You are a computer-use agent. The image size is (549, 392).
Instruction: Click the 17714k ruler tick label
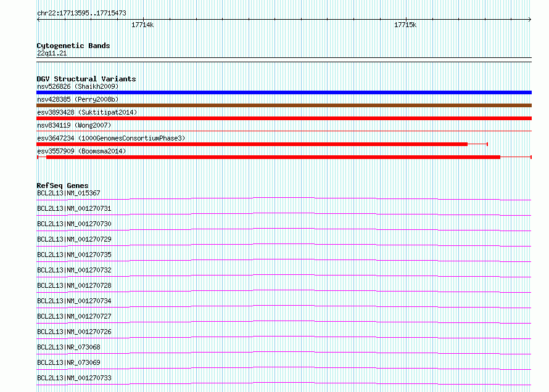pyautogui.click(x=142, y=25)
